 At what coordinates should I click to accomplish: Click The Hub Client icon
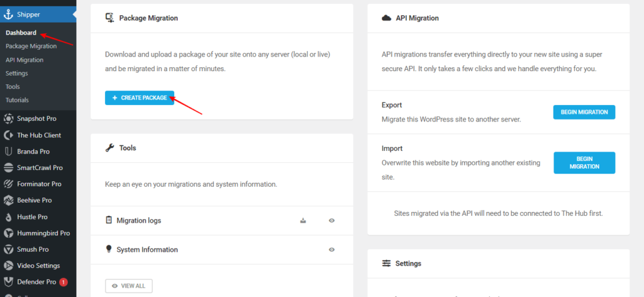point(8,135)
